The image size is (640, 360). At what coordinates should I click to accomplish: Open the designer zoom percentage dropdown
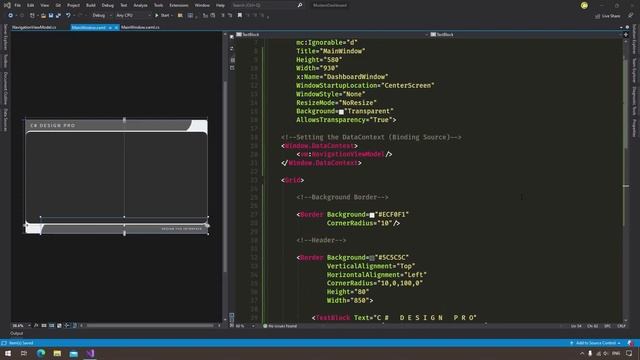coord(21,326)
